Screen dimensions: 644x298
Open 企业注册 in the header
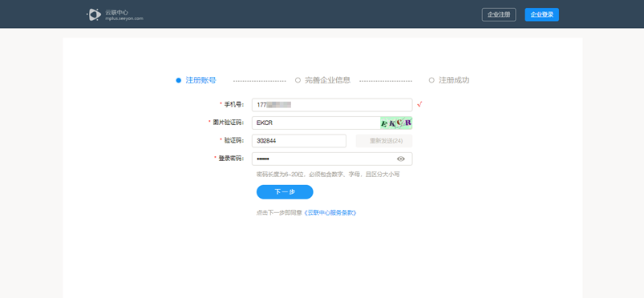pos(499,14)
